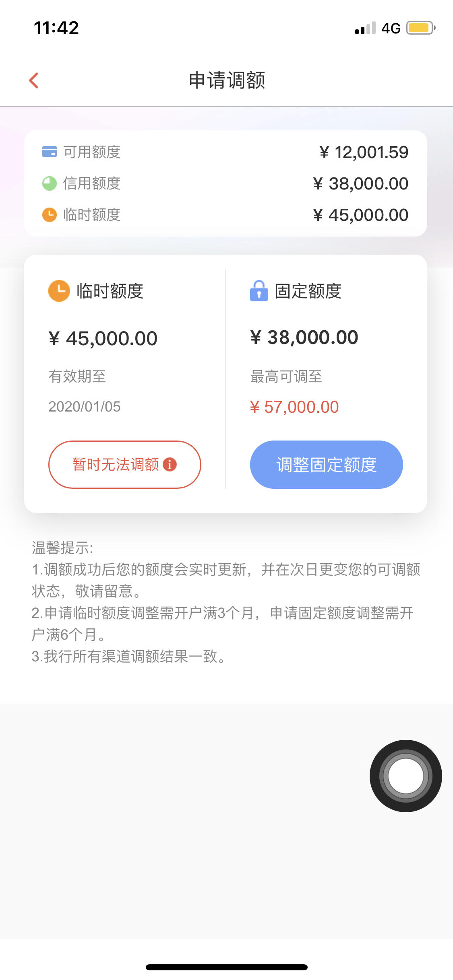Tap the small orange clock beside 临时额度

point(50,215)
